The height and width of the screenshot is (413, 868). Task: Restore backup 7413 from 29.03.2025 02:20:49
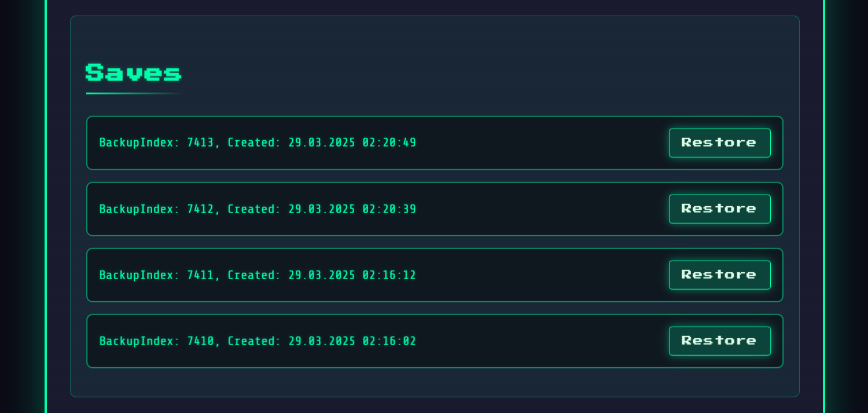719,142
